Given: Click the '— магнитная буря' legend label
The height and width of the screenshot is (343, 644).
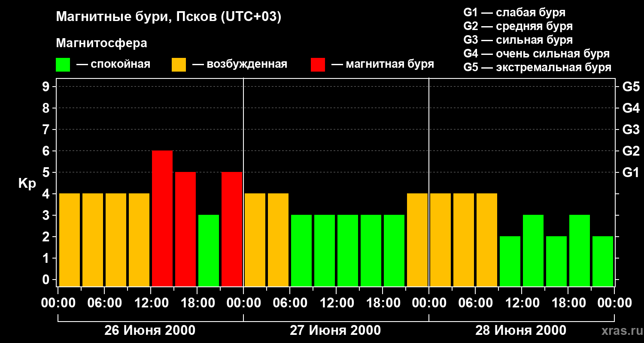Looking at the screenshot, I should pyautogui.click(x=383, y=64).
